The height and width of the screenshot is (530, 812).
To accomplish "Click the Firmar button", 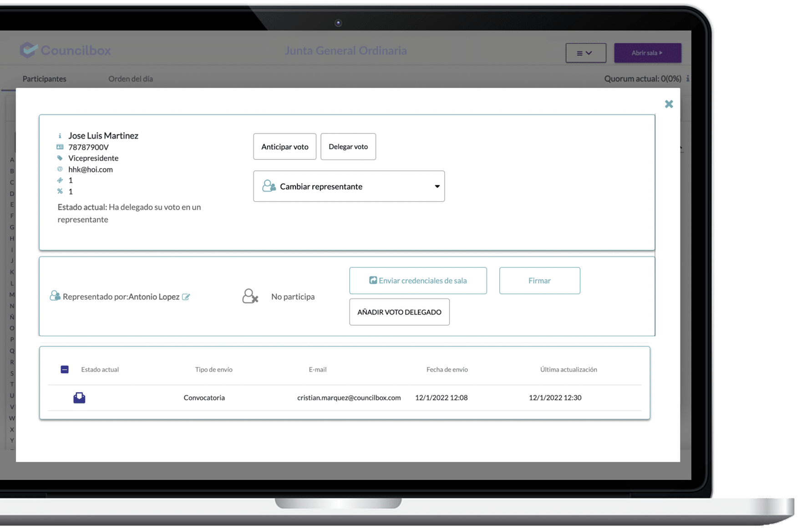I will [x=539, y=280].
